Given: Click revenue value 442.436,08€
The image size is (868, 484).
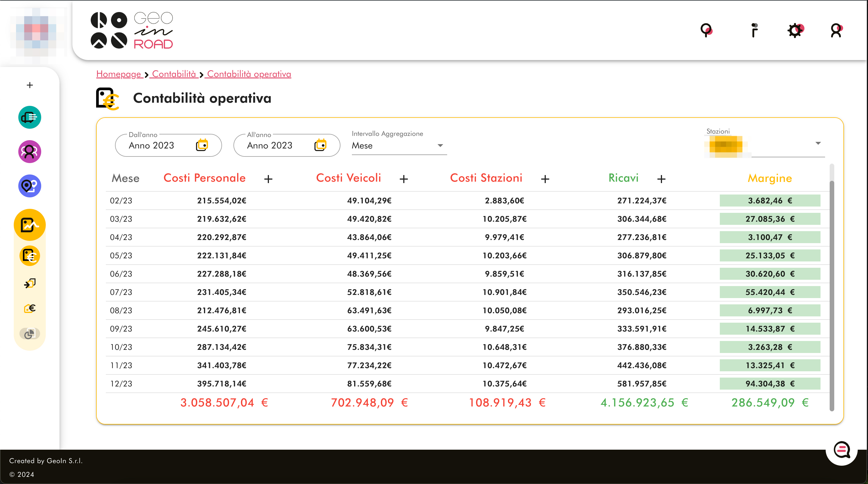Looking at the screenshot, I should [642, 366].
